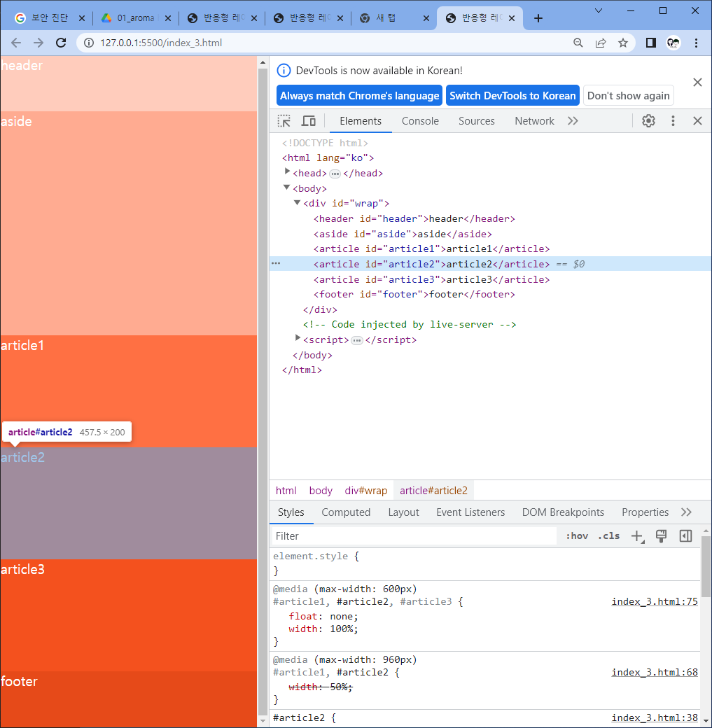
Task: Collapse the div#wrap element
Action: [297, 202]
